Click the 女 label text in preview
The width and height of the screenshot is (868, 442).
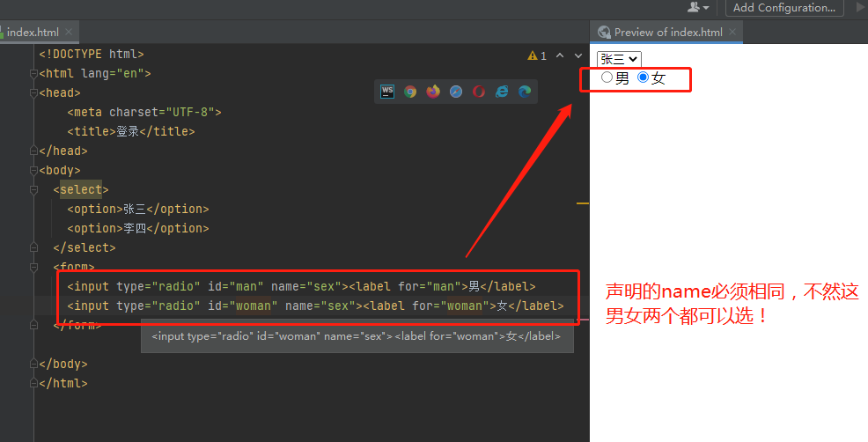(x=658, y=78)
